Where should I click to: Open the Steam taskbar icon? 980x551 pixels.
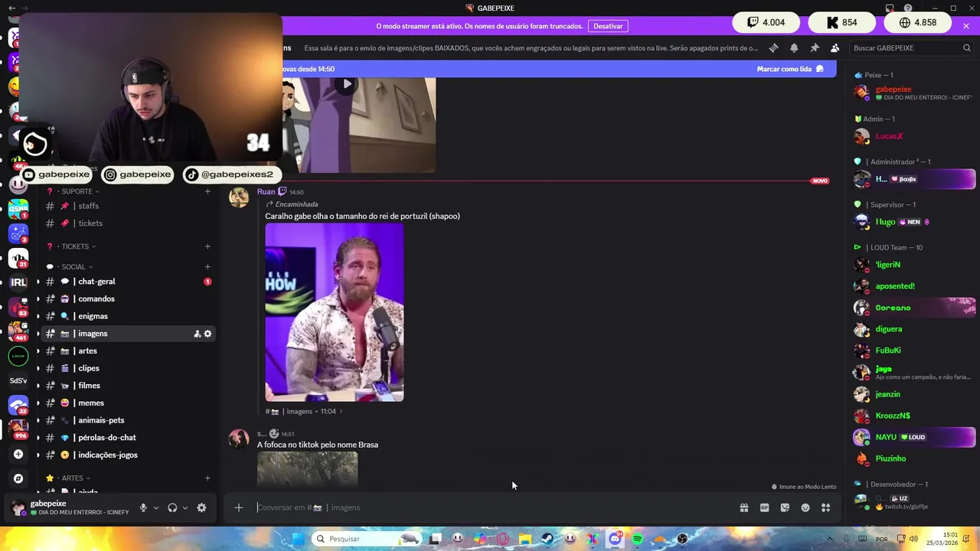point(547,539)
